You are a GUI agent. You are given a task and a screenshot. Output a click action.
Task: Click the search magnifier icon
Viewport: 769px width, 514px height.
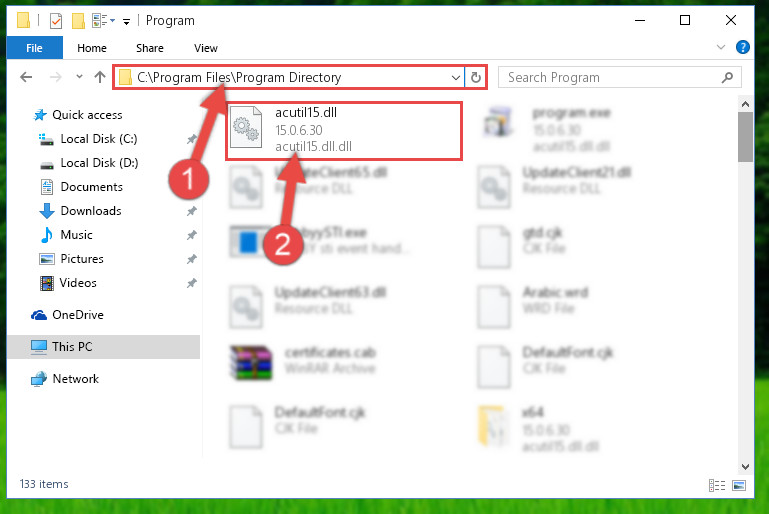727,77
